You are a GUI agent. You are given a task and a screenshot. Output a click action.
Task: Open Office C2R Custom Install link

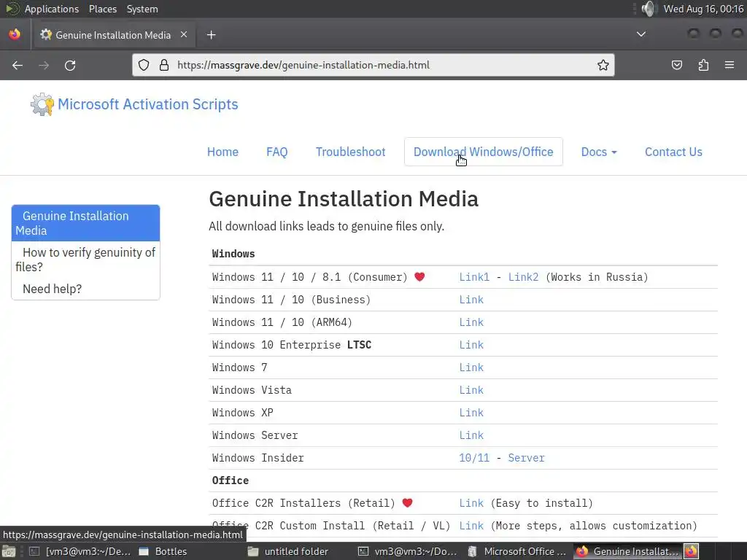pos(471,526)
